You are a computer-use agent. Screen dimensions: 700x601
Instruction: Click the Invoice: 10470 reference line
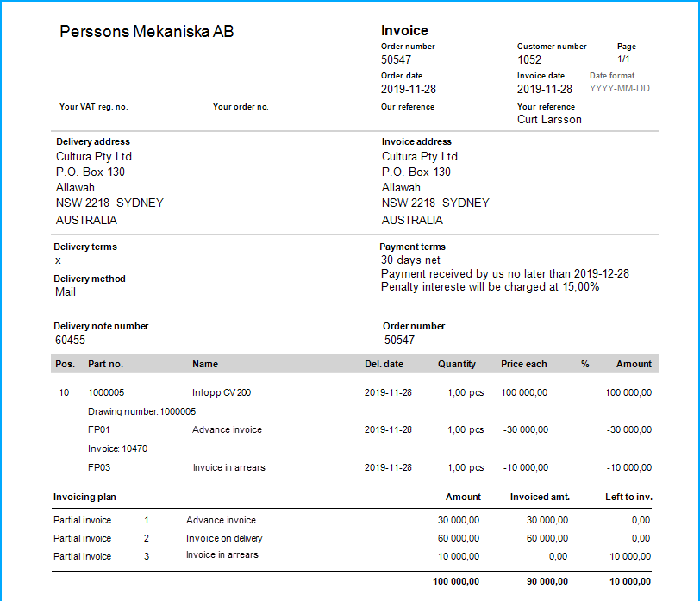click(117, 448)
